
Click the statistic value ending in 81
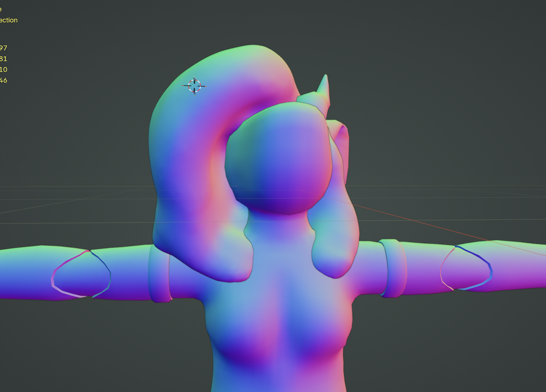[x=3, y=59]
